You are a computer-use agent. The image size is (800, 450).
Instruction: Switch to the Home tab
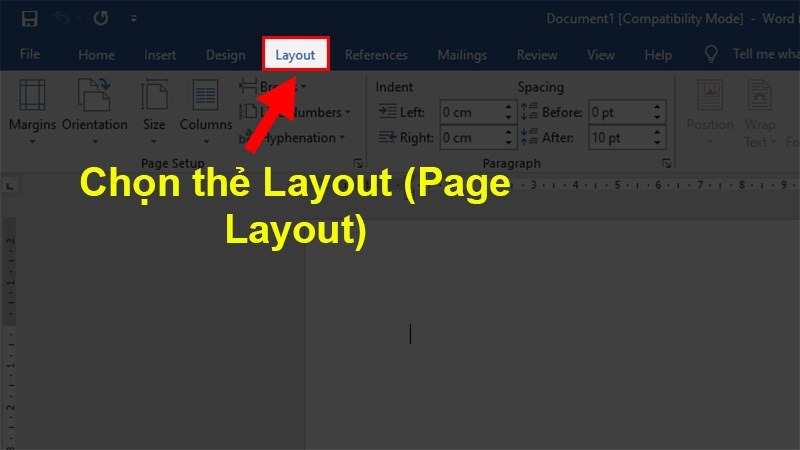[96, 55]
